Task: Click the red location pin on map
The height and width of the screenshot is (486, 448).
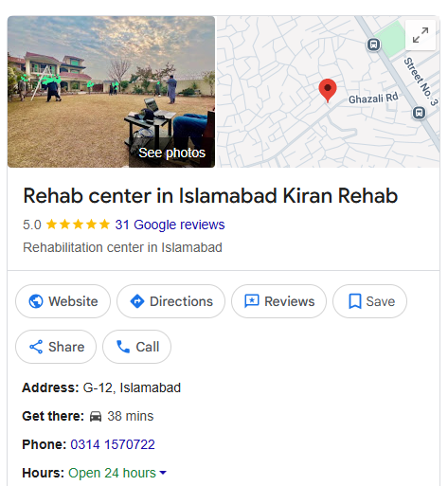Action: (x=328, y=90)
